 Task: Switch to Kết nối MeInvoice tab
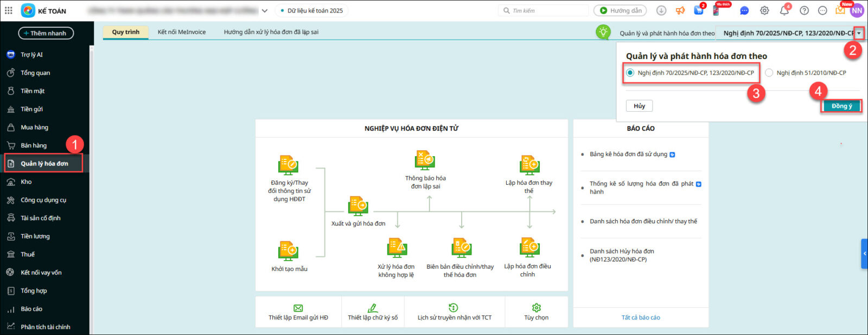click(x=182, y=32)
